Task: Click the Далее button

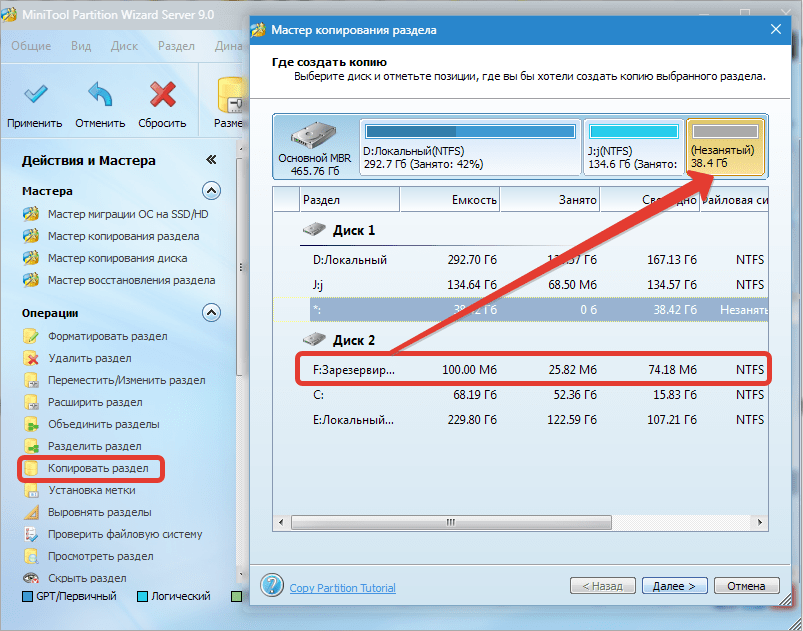Action: point(674,586)
